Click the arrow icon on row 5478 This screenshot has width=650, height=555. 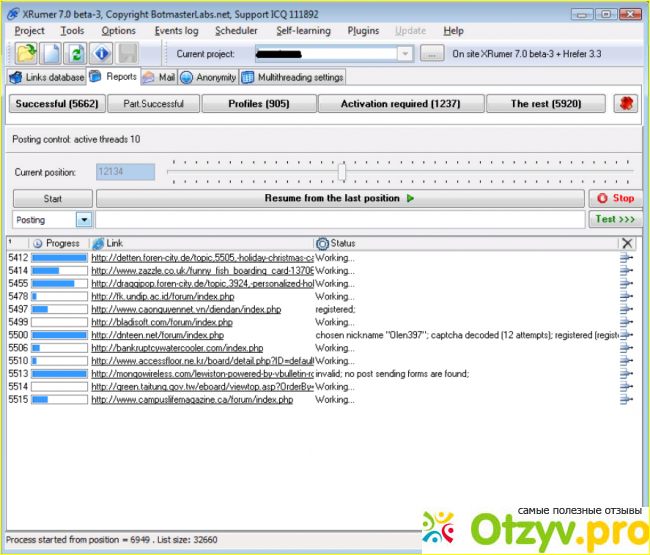[626, 296]
